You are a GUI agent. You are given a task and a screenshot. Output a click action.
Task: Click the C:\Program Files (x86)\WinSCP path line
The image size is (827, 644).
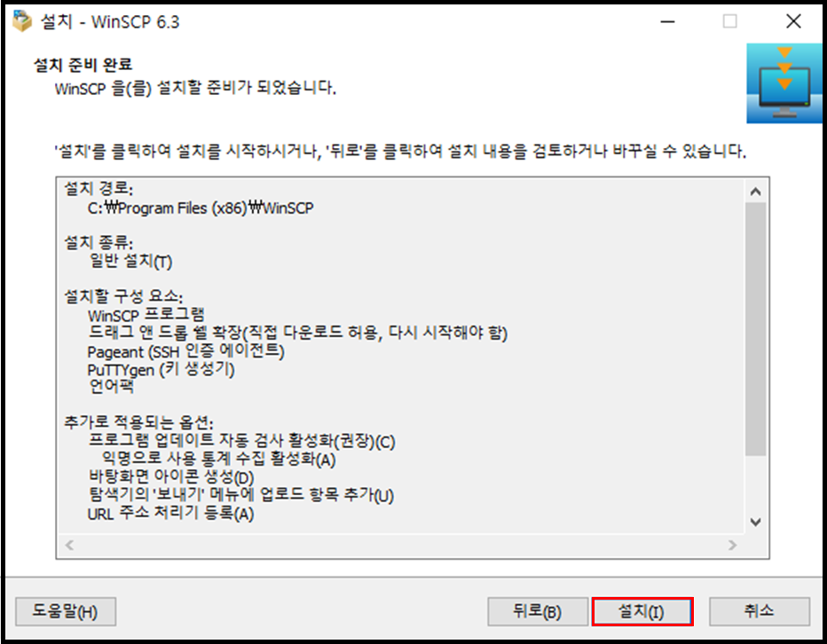(x=201, y=208)
